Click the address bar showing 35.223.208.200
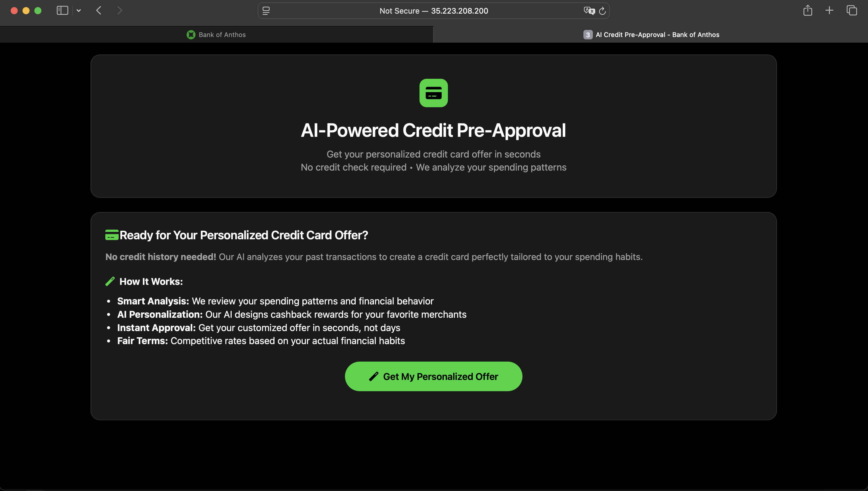The height and width of the screenshot is (491, 868). click(x=433, y=11)
